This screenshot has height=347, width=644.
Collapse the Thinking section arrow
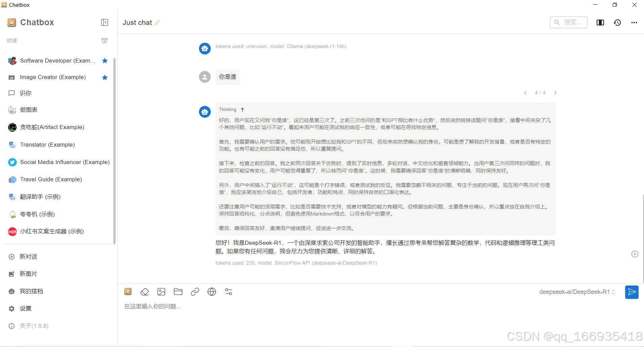[x=242, y=110]
